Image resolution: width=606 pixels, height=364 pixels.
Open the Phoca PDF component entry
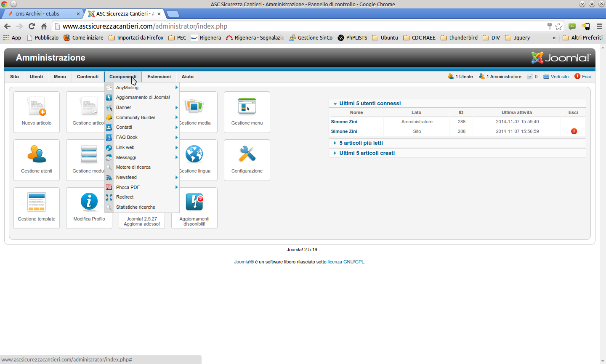point(142,187)
